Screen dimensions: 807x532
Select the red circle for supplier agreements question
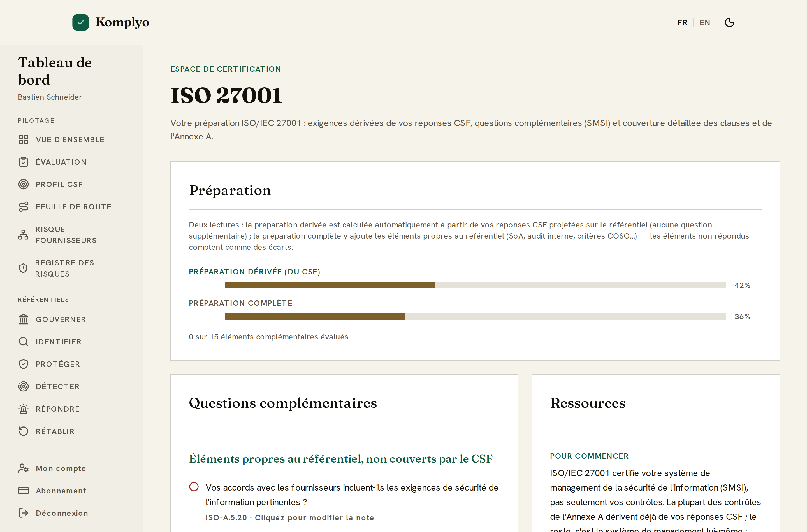click(x=194, y=487)
